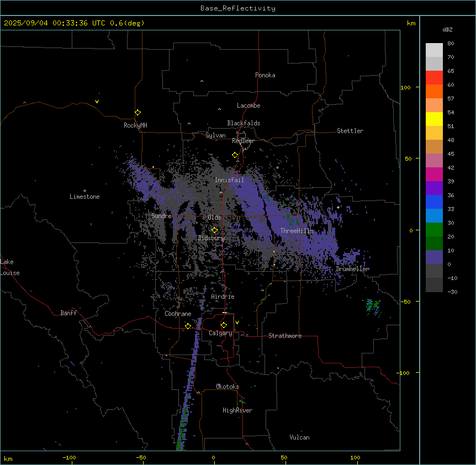Viewport: 476px width, 465px height.
Task: Pick the magenta swatch in dBZ legend
Action: 434,174
